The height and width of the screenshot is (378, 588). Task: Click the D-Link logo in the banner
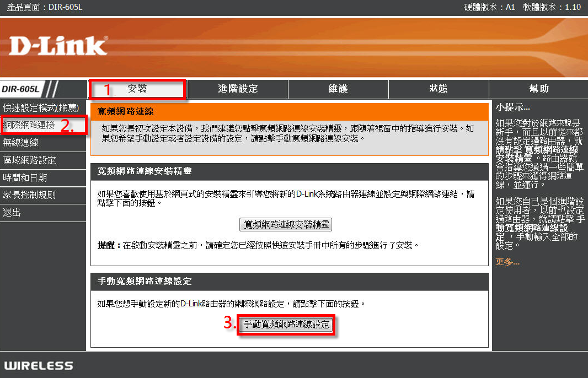(58, 47)
